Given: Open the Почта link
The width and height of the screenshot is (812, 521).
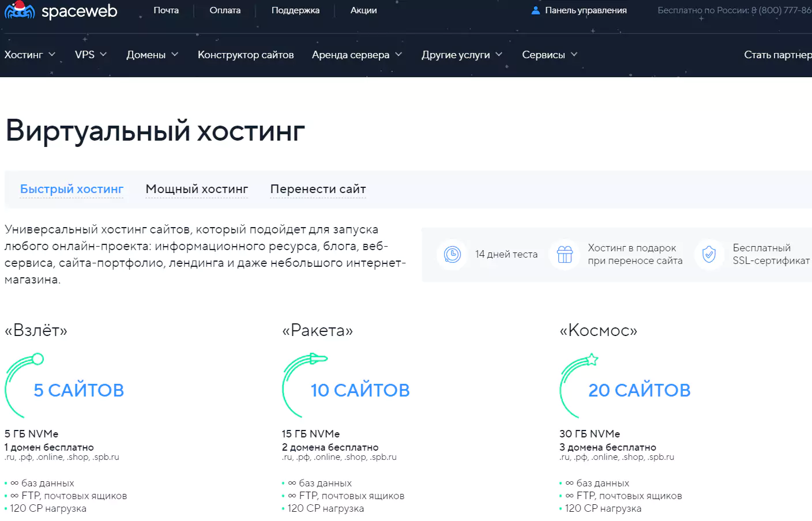Looking at the screenshot, I should pos(166,10).
